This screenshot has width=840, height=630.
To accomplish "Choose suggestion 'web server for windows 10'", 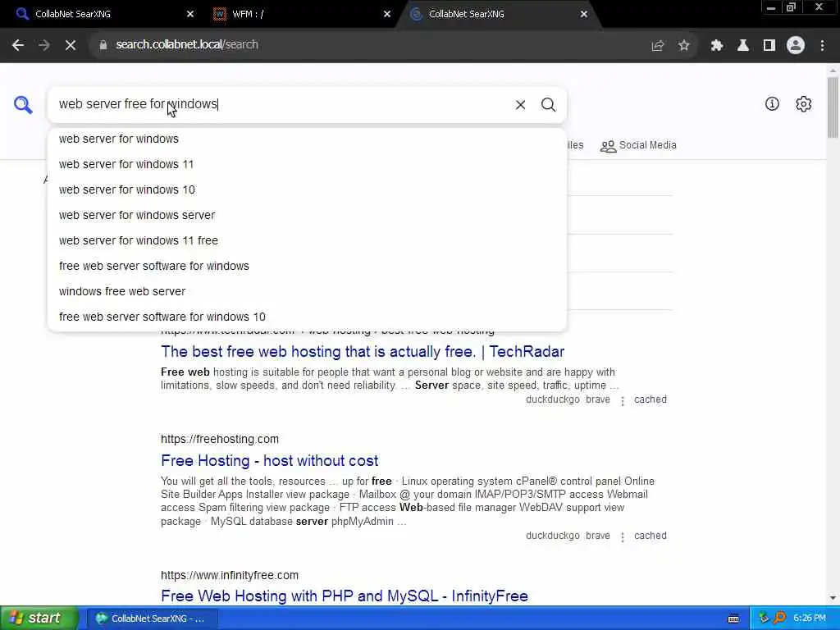I will pos(307,189).
